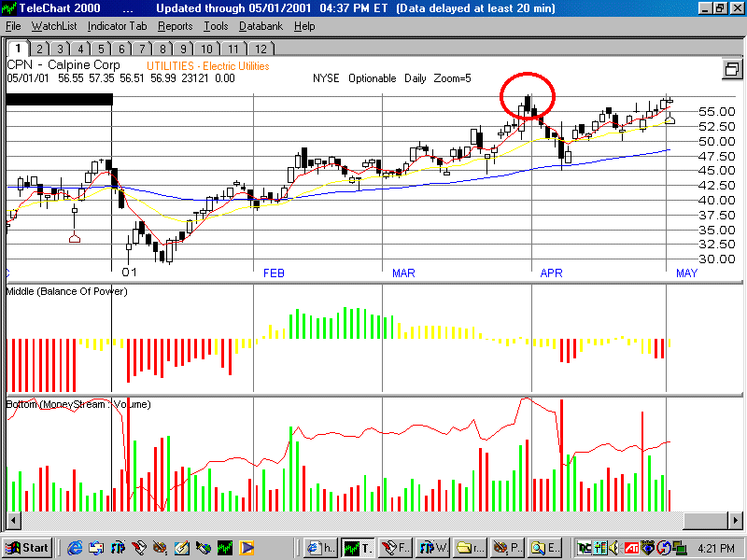Open the Databank menu

point(261,27)
